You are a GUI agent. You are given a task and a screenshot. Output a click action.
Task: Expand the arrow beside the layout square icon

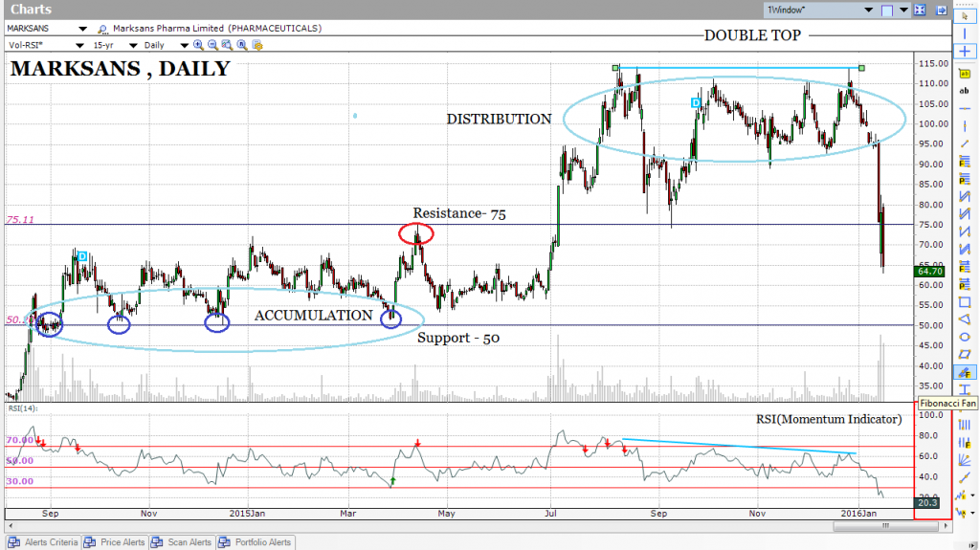(x=903, y=10)
